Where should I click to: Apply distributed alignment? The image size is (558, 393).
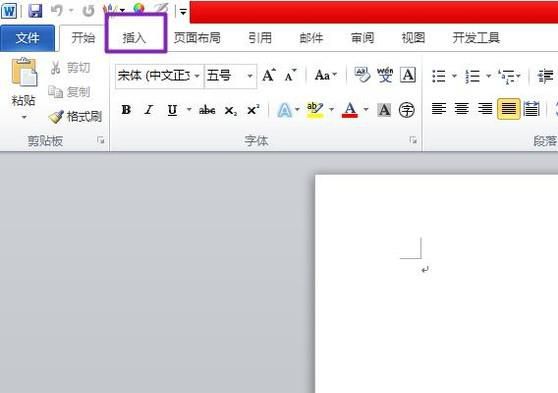tap(531, 109)
